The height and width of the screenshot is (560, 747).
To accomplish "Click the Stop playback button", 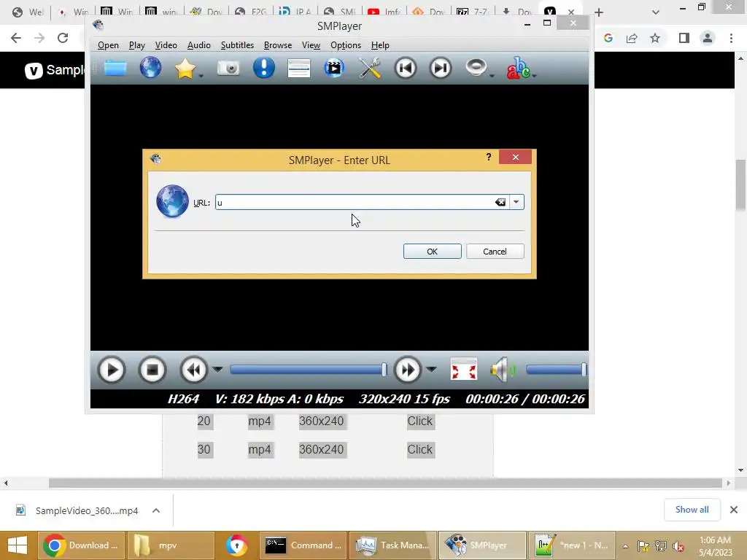I will point(152,370).
